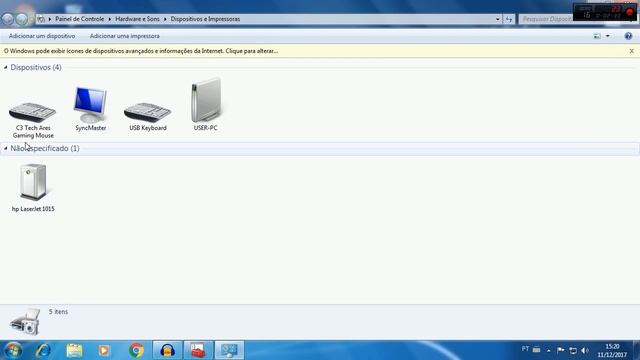Click the 5 itens status text

pos(58,311)
